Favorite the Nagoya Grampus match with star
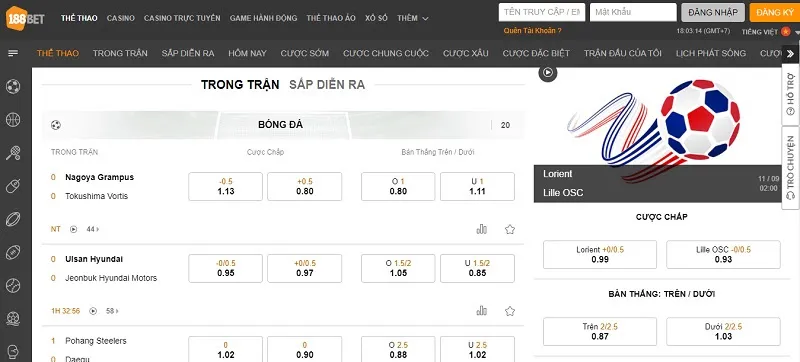This screenshot has width=800, height=362. pos(510,229)
